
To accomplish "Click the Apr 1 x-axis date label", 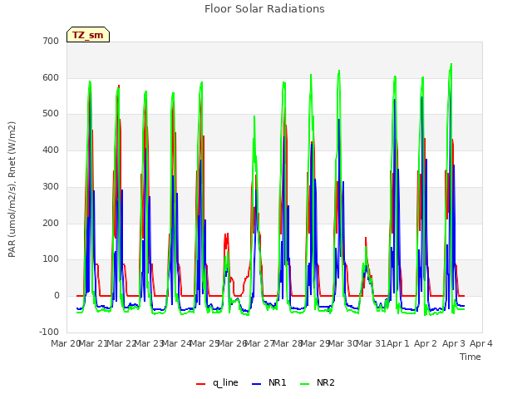I will pyautogui.click(x=398, y=343).
